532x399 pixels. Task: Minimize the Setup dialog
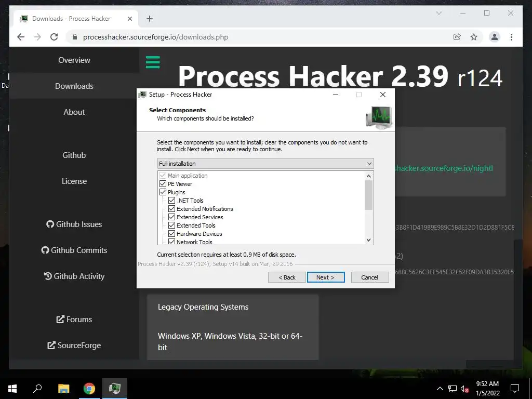pyautogui.click(x=336, y=95)
